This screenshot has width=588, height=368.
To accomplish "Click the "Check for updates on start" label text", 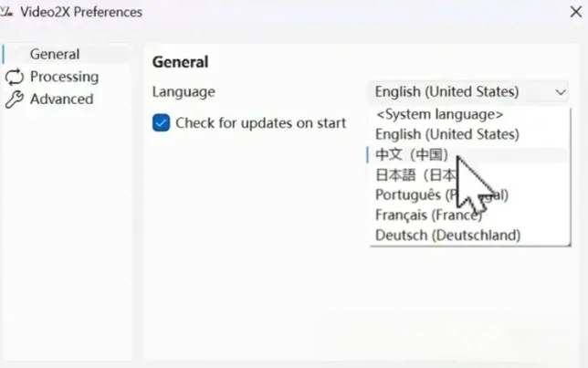I will tap(260, 122).
